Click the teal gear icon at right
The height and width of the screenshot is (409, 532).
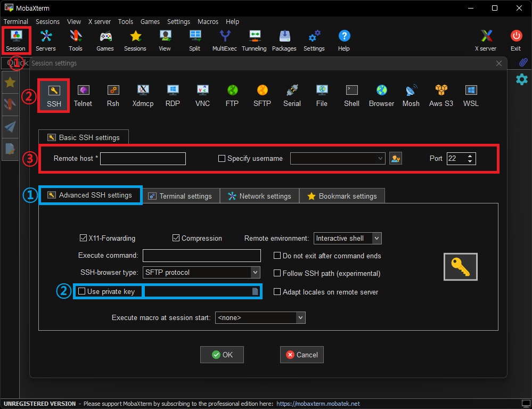(522, 79)
